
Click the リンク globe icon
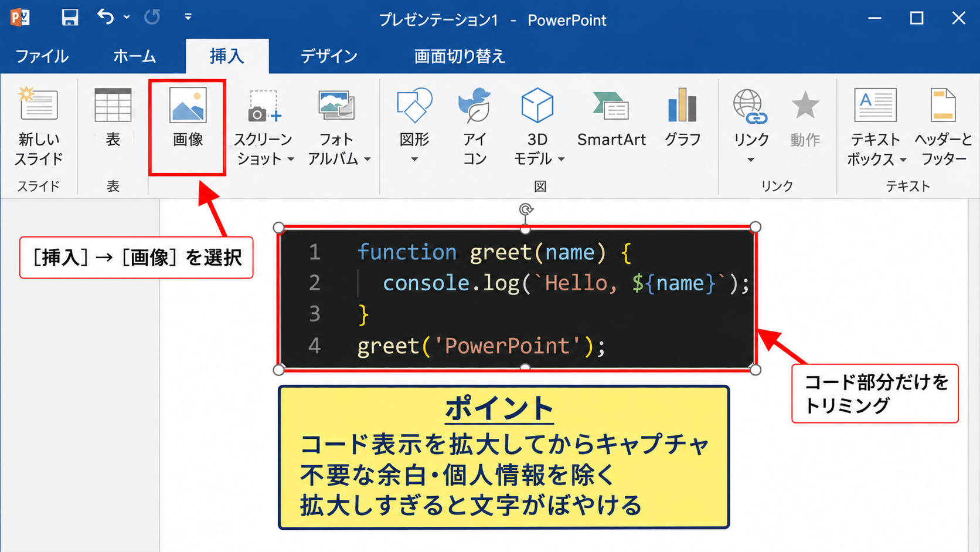750,106
